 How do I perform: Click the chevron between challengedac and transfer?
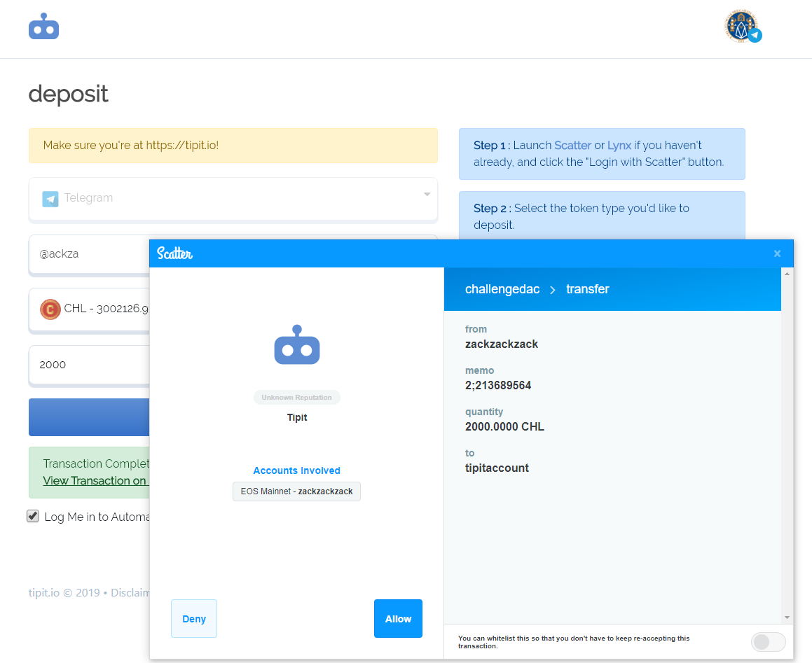click(553, 290)
